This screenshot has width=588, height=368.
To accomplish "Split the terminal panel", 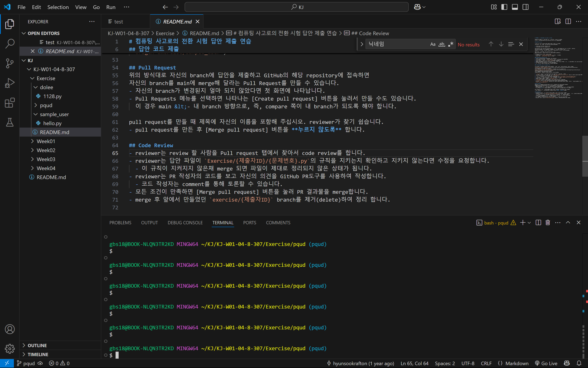I will (538, 222).
